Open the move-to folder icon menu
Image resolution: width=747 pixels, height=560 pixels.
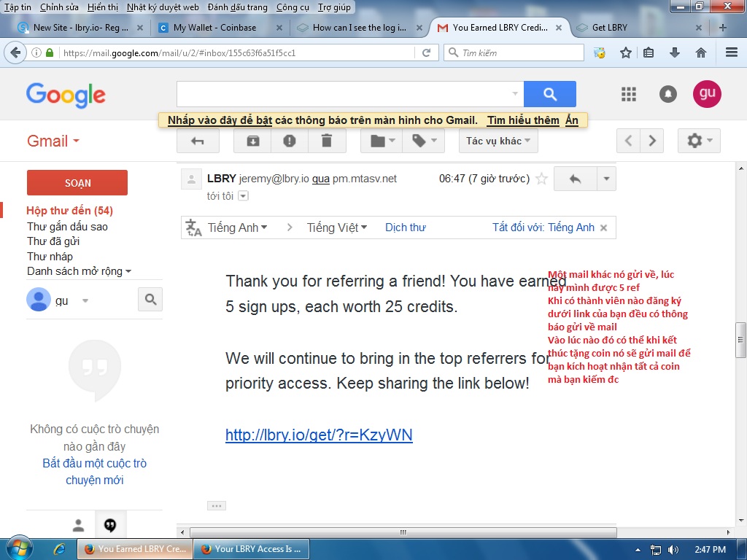pos(382,141)
